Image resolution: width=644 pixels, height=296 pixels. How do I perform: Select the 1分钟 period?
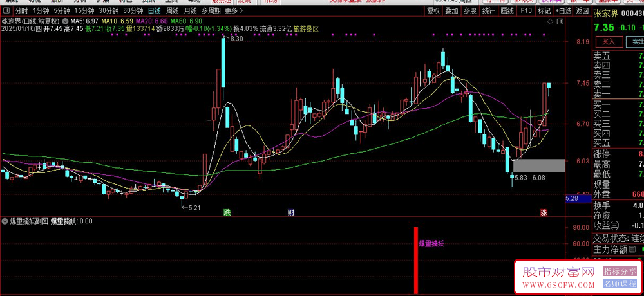[x=41, y=11]
